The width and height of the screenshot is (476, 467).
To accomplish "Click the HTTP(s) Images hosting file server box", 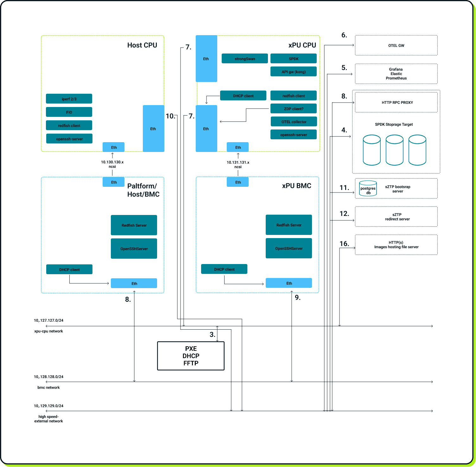I will (396, 244).
